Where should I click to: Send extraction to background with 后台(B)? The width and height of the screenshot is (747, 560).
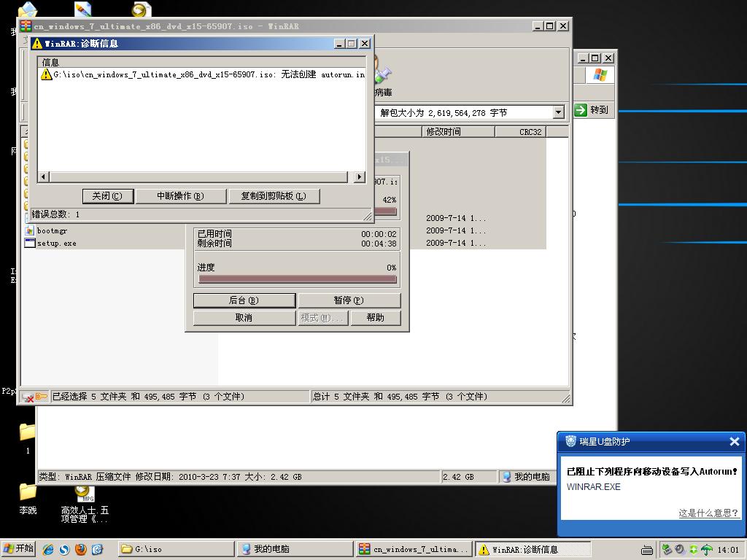click(244, 300)
